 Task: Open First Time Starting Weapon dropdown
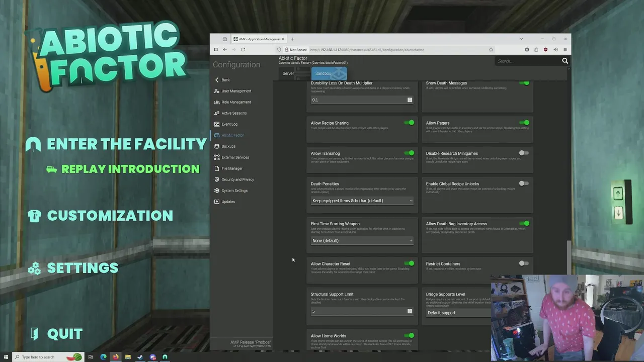362,241
